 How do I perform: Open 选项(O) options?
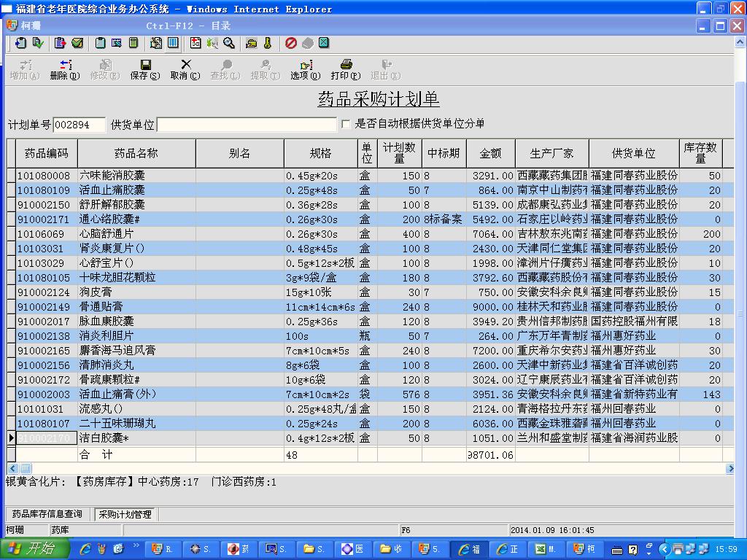306,70
